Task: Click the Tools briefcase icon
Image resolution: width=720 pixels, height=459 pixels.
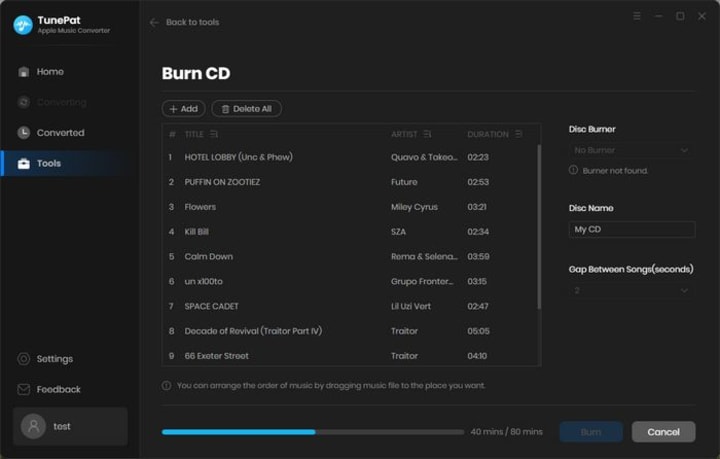Action: 23,163
